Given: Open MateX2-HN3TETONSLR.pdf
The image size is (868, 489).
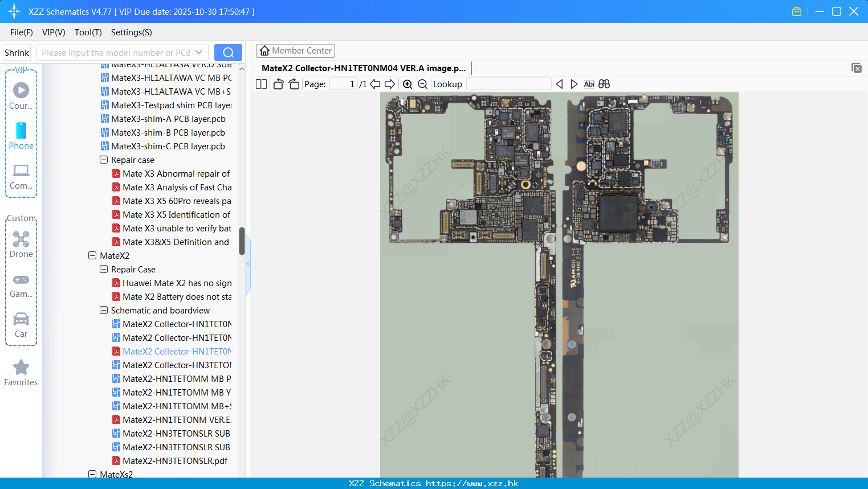Looking at the screenshot, I should 170,461.
